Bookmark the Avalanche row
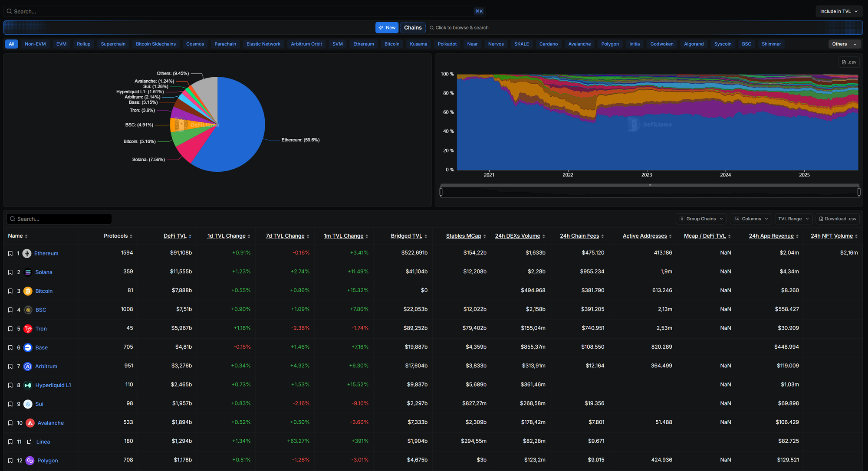The width and height of the screenshot is (868, 471). click(10, 423)
